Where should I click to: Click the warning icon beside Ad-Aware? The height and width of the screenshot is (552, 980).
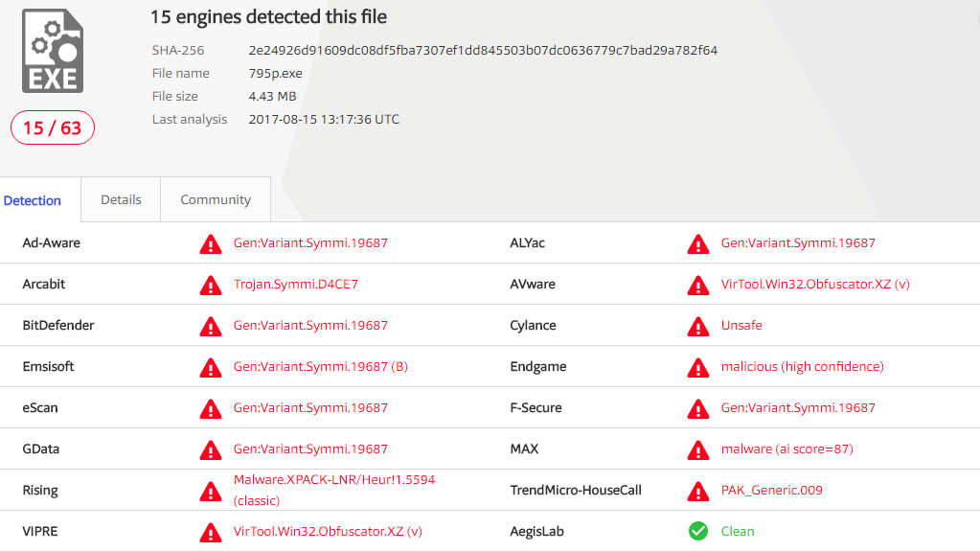coord(210,243)
